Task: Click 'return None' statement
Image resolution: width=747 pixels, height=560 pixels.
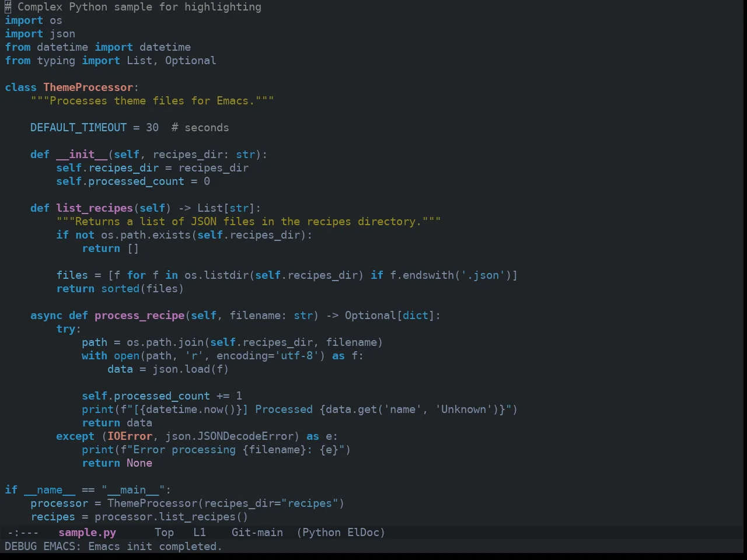Action: [117, 463]
